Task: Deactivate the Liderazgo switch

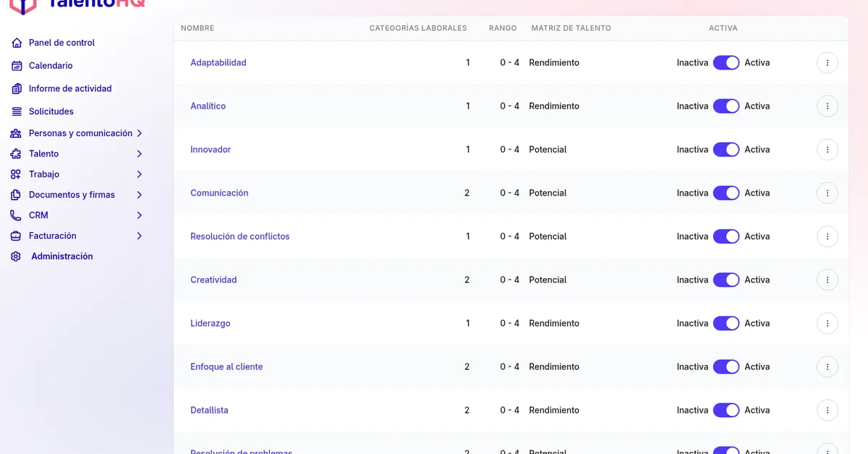Action: (726, 323)
